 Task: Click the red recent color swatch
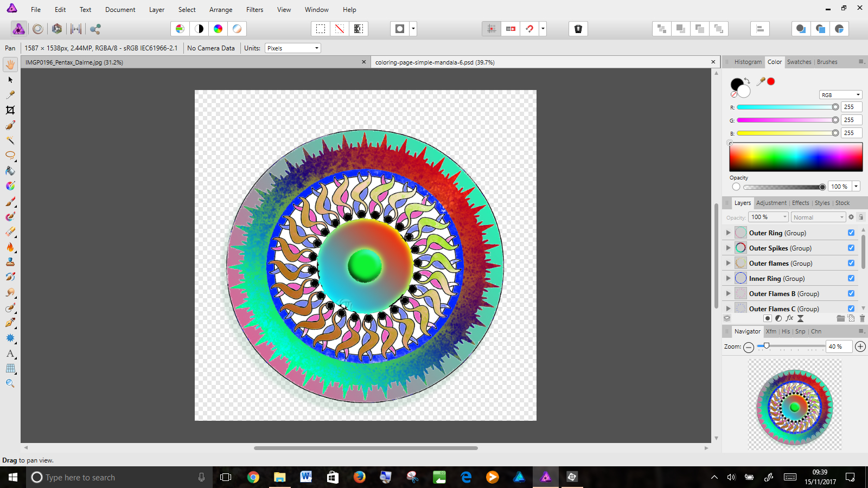[771, 81]
